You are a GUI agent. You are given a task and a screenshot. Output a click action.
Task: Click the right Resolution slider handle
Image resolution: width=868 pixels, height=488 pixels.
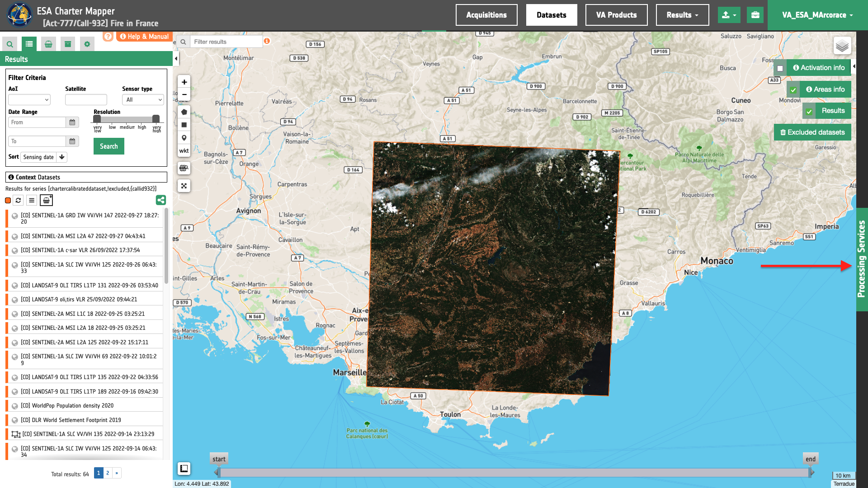(x=156, y=119)
